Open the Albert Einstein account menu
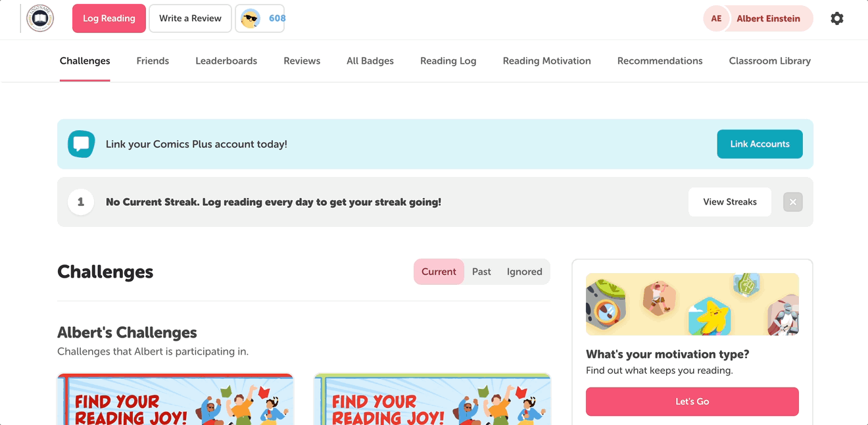The height and width of the screenshot is (425, 868). pyautogui.click(x=758, y=18)
